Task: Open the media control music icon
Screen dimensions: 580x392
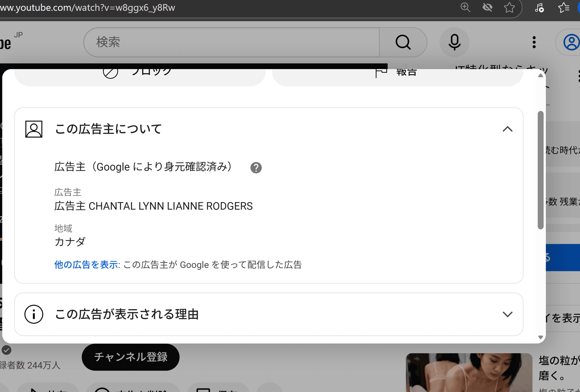Action: tap(539, 7)
